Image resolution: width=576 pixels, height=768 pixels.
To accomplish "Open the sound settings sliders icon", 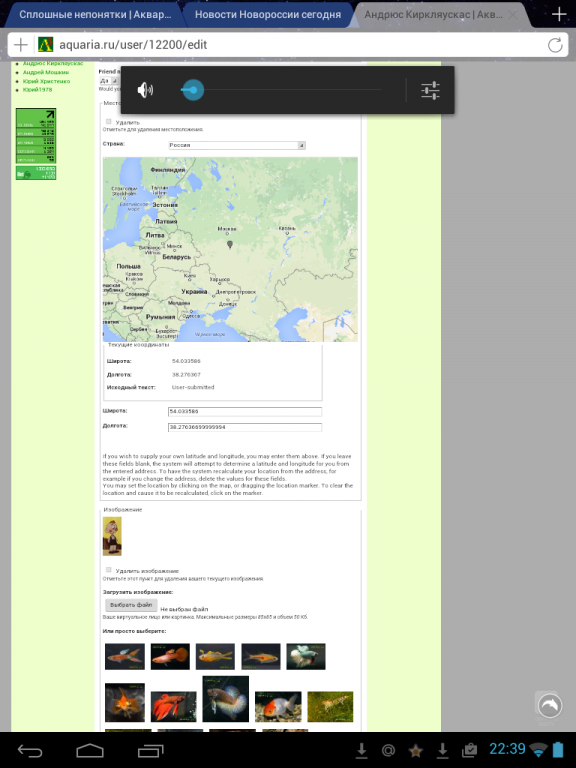I will point(430,90).
